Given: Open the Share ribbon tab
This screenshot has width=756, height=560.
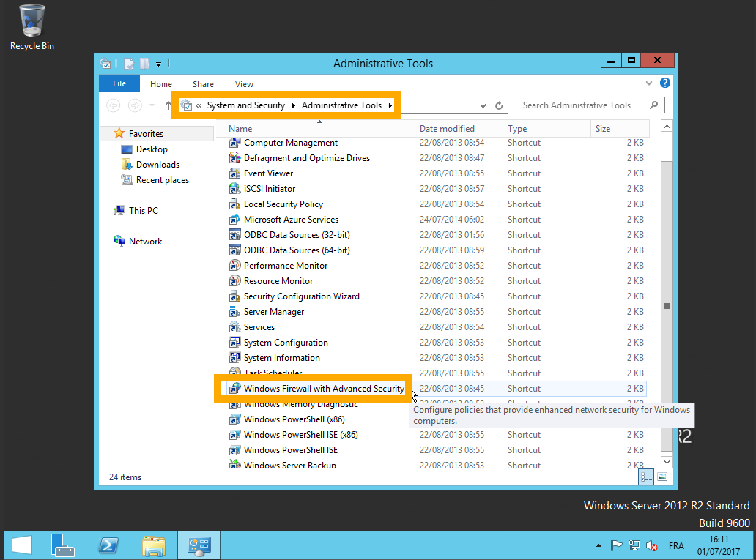Looking at the screenshot, I should pos(203,84).
